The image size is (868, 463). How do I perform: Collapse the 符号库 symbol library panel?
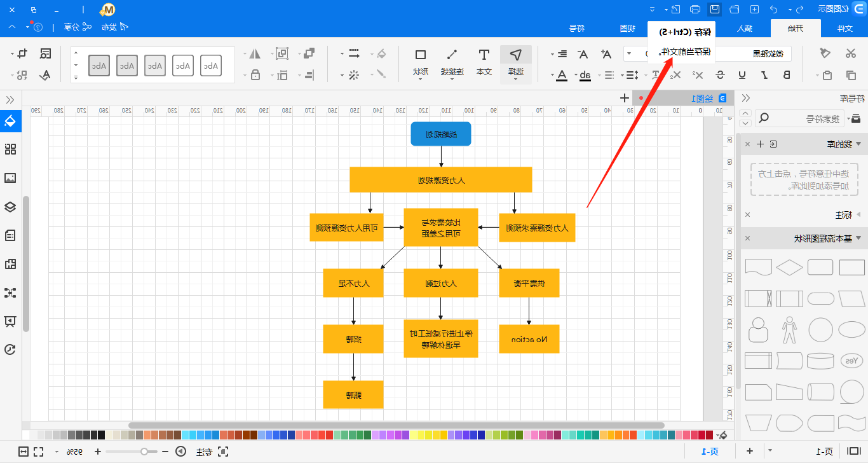coord(746,98)
